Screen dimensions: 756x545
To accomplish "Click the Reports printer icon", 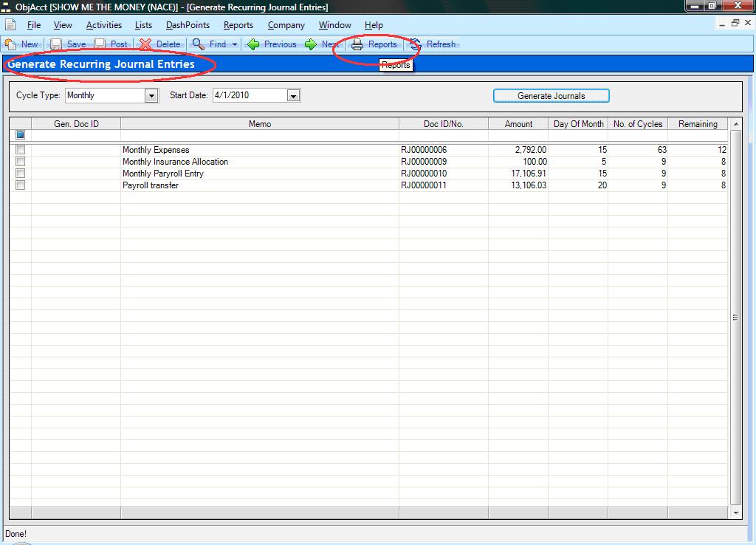I will click(357, 44).
